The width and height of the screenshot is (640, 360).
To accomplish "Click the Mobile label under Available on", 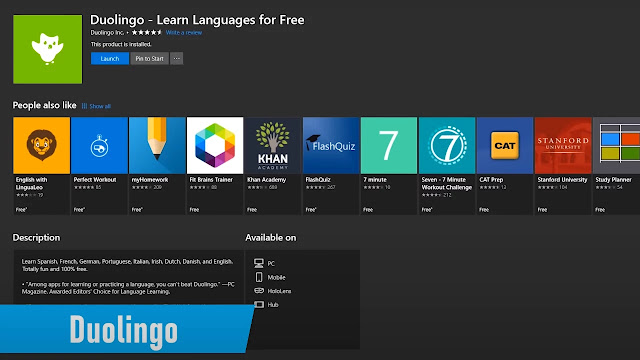I will tap(276, 278).
